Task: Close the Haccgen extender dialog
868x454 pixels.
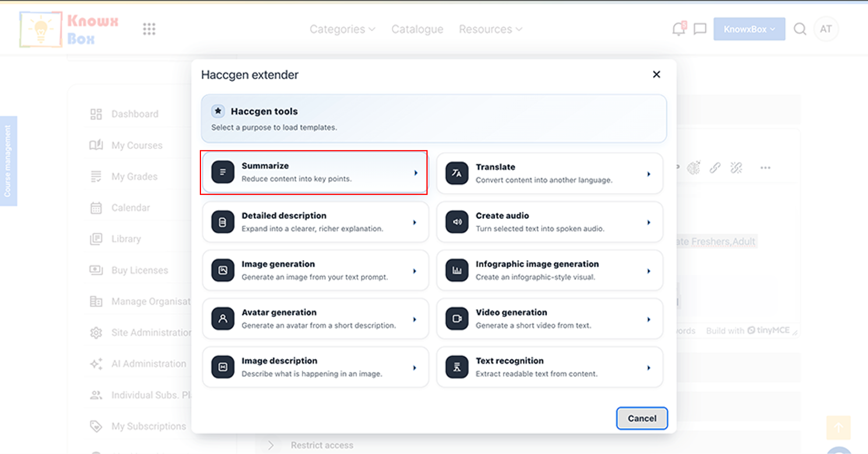Action: click(x=657, y=75)
